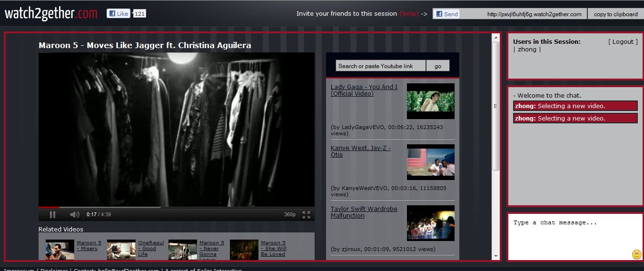Image resolution: width=644 pixels, height=271 pixels.
Task: Click the go search button
Action: point(438,66)
